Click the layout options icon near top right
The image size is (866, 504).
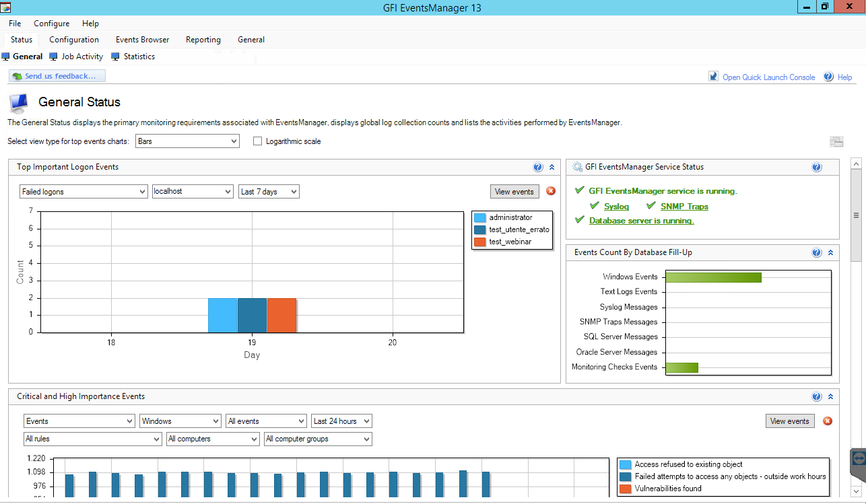(836, 141)
